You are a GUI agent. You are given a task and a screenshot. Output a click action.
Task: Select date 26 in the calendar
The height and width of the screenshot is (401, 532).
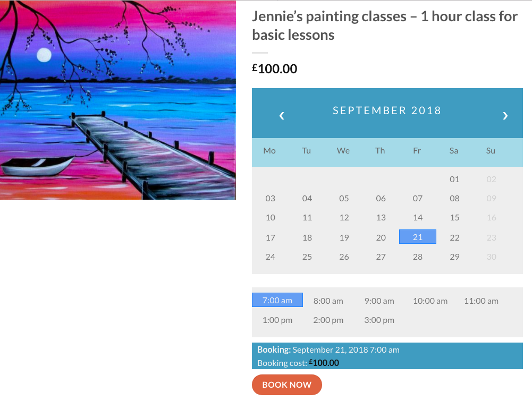click(x=344, y=257)
